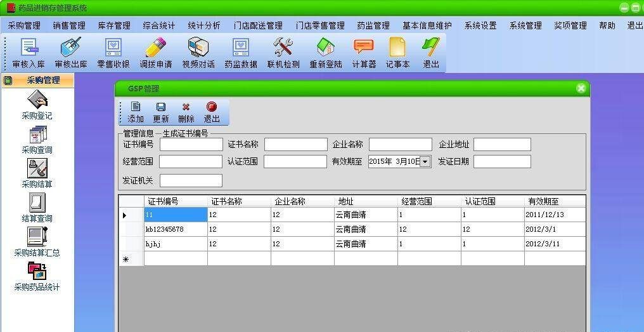
Task: Open the 销售管理 menu
Action: (69, 25)
